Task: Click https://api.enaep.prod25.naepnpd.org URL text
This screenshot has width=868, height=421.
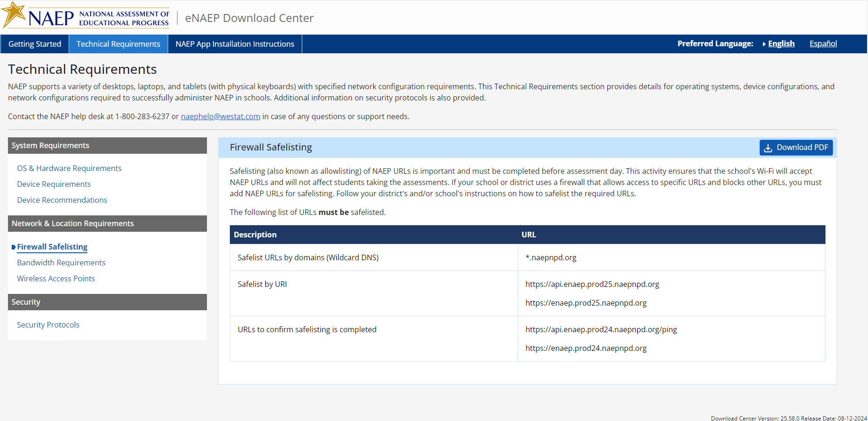Action: coord(592,284)
